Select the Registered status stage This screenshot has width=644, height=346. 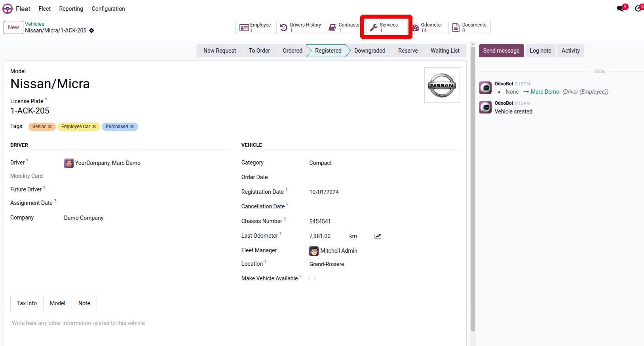pos(328,51)
